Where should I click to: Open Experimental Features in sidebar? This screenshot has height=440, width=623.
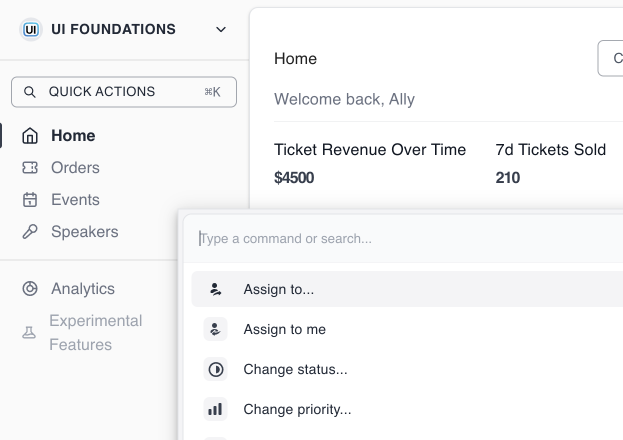click(x=95, y=333)
